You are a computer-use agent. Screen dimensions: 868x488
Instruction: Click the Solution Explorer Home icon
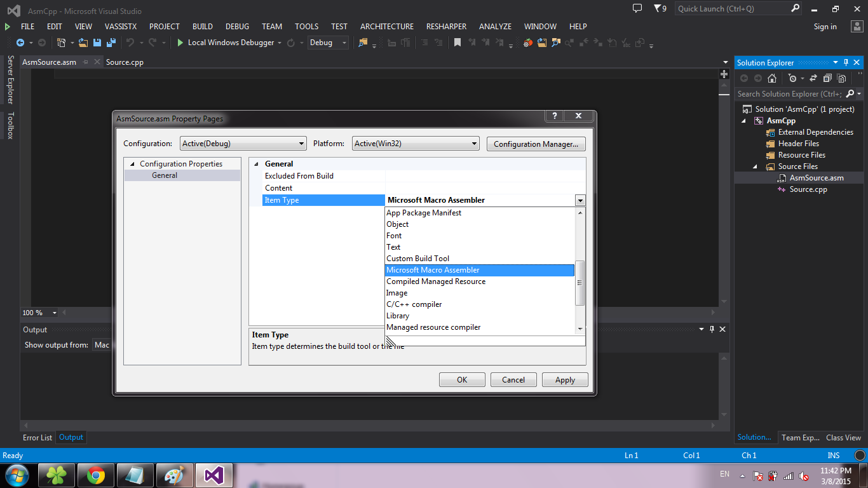coord(772,78)
